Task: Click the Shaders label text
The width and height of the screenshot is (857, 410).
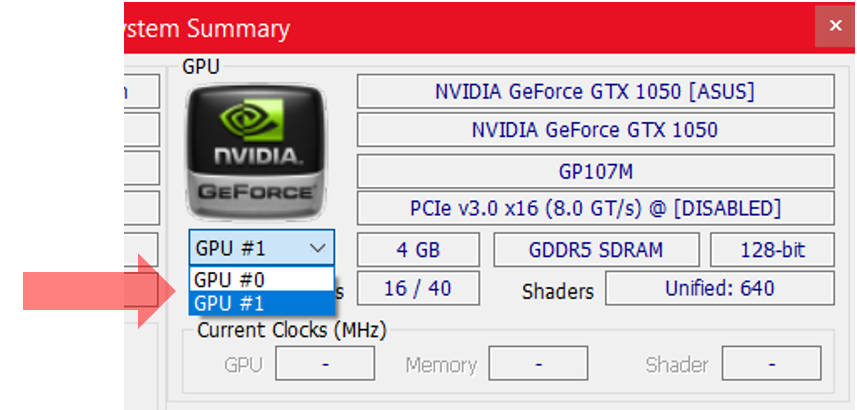Action: point(558,292)
